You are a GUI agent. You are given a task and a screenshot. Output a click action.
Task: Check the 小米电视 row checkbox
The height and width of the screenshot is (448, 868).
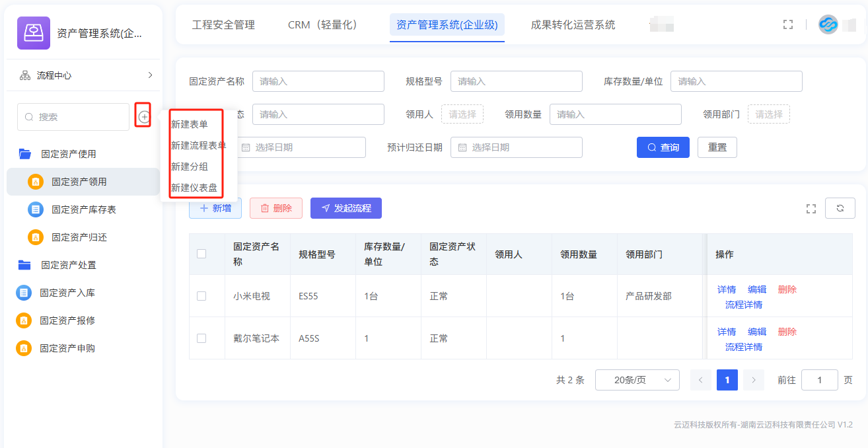tap(201, 296)
